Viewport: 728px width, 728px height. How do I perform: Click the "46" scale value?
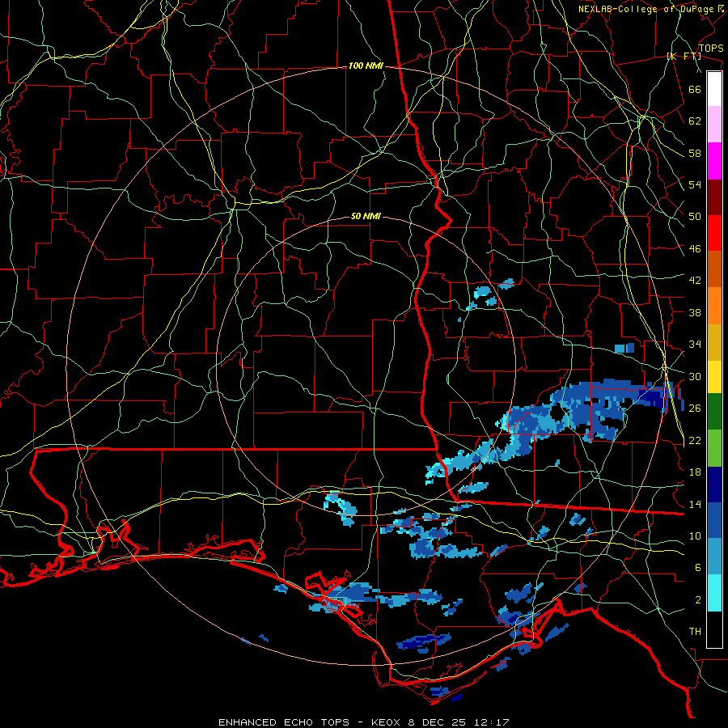tap(695, 249)
